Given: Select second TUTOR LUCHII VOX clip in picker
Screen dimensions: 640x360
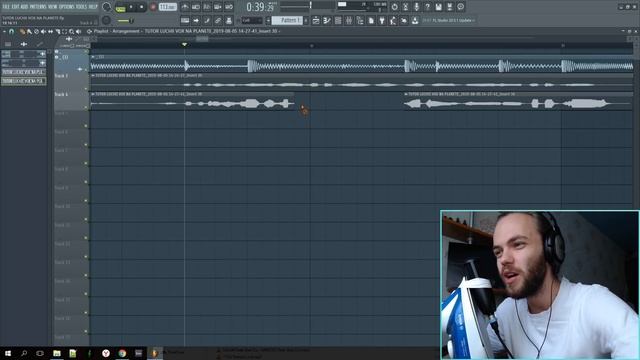Looking at the screenshot, I should (24, 81).
